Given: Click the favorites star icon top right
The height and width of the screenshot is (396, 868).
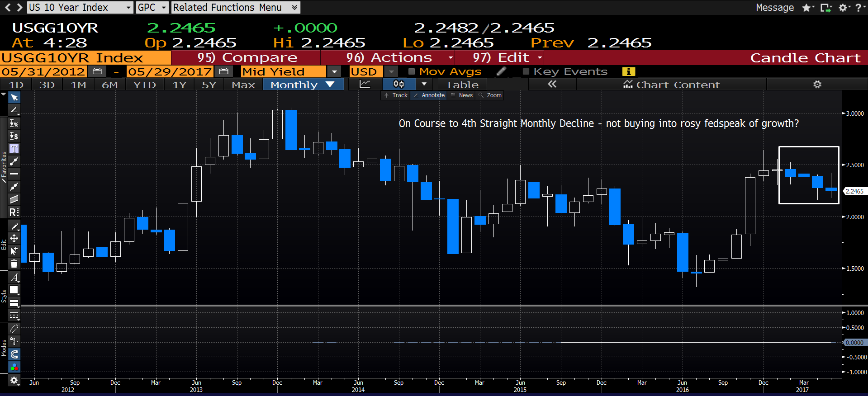Looking at the screenshot, I should point(807,8).
